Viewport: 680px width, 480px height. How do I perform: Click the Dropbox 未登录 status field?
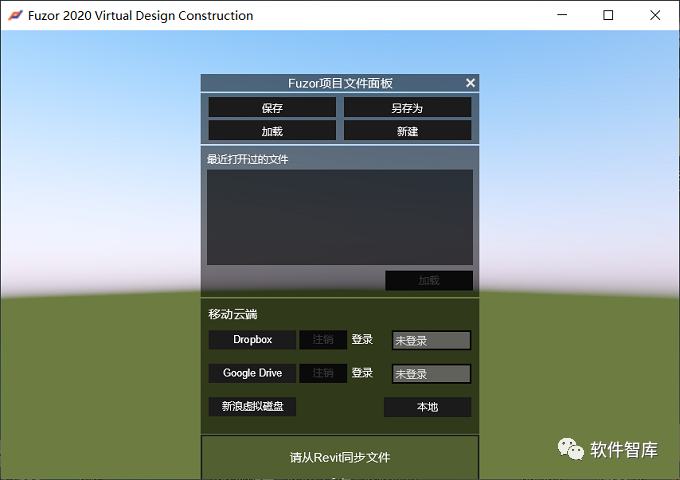click(432, 340)
